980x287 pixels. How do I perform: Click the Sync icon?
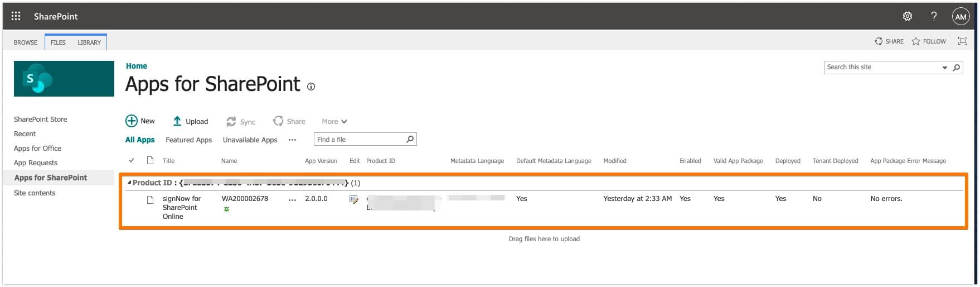231,122
